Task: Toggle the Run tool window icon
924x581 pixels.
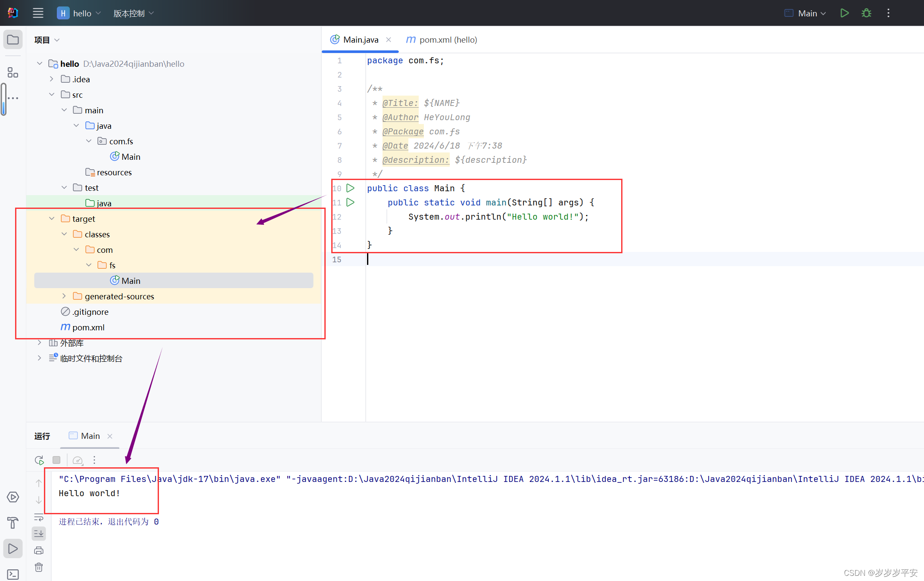Action: (x=13, y=549)
